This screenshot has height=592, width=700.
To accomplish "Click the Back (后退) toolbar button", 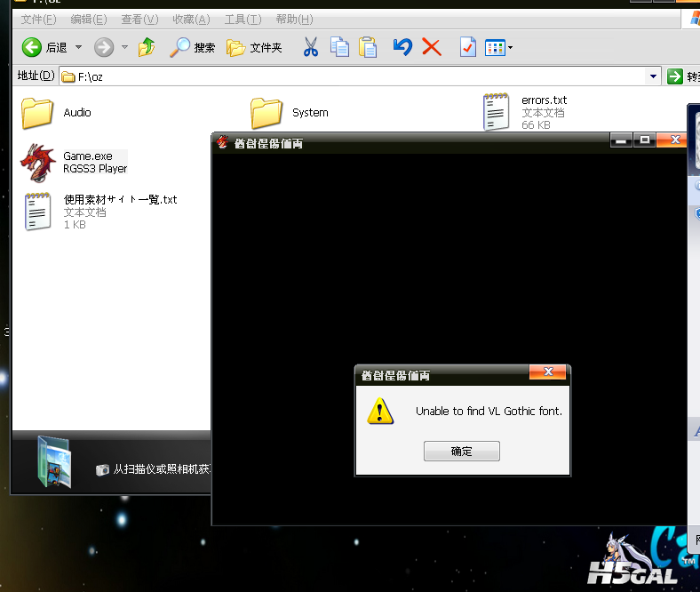I will [x=44, y=47].
